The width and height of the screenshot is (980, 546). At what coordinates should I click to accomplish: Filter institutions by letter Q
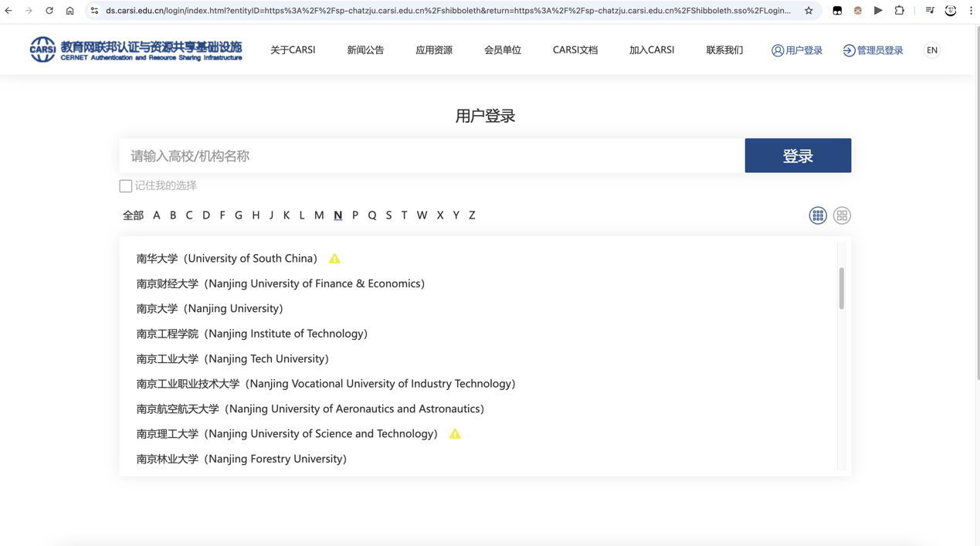(x=372, y=215)
